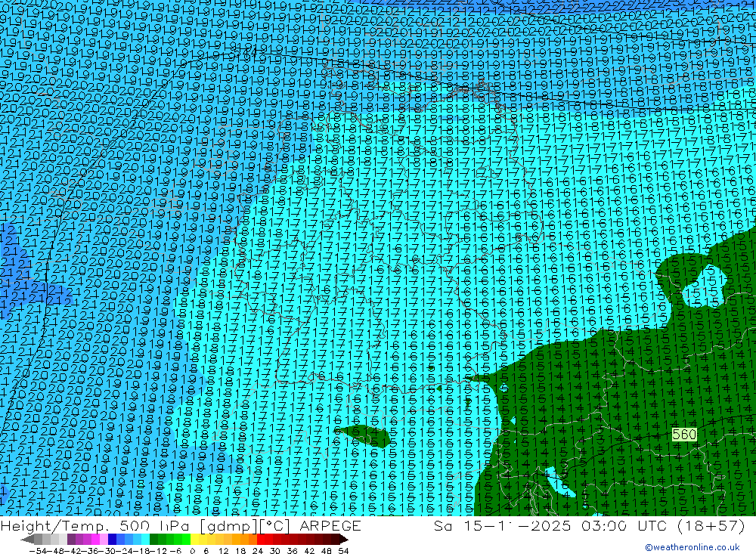Pick the bright yellow swatch at 0

(195, 539)
